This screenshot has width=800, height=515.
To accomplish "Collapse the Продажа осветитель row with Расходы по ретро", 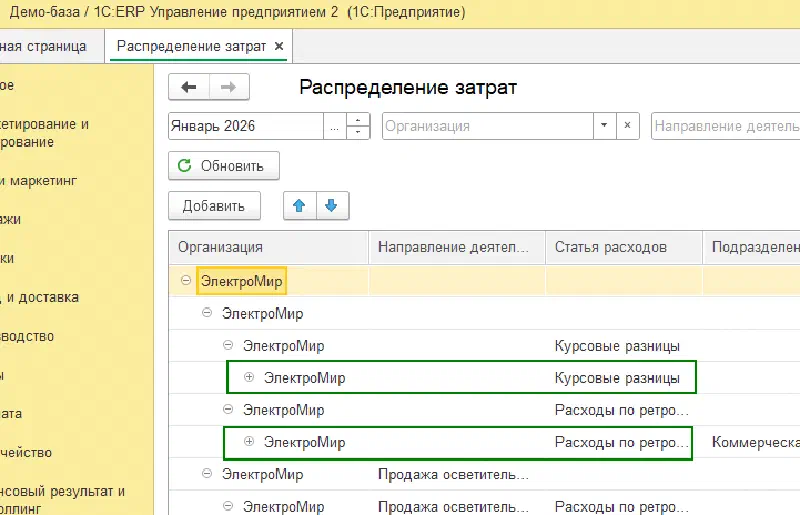I will pyautogui.click(x=228, y=506).
